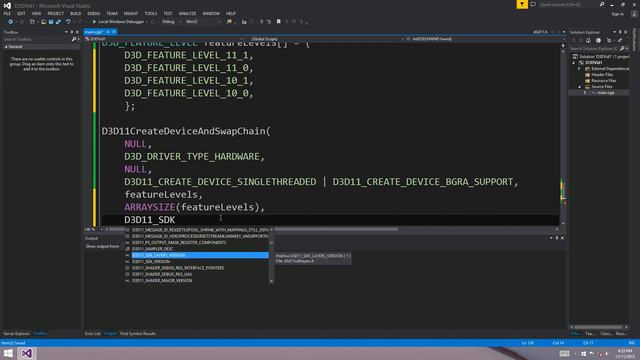The height and width of the screenshot is (360, 640).
Task: Click the Sign in link
Action: point(618,14)
